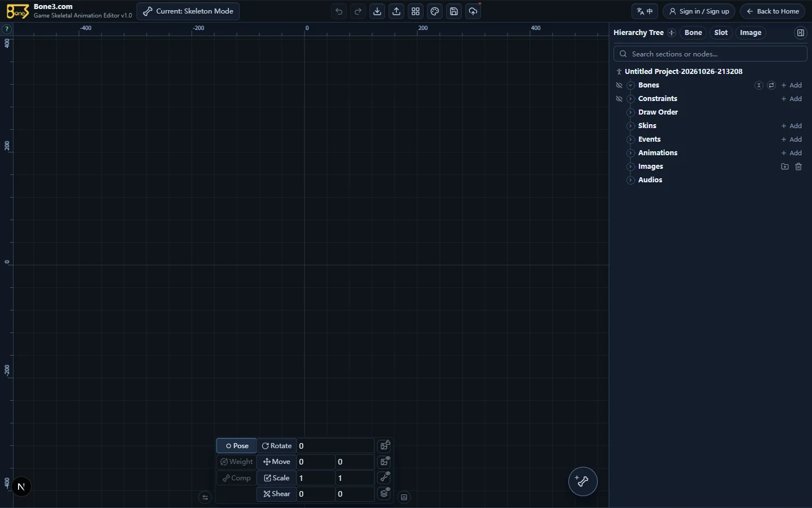Save the project with the floppy icon
Image resolution: width=812 pixels, height=508 pixels.
tap(454, 11)
